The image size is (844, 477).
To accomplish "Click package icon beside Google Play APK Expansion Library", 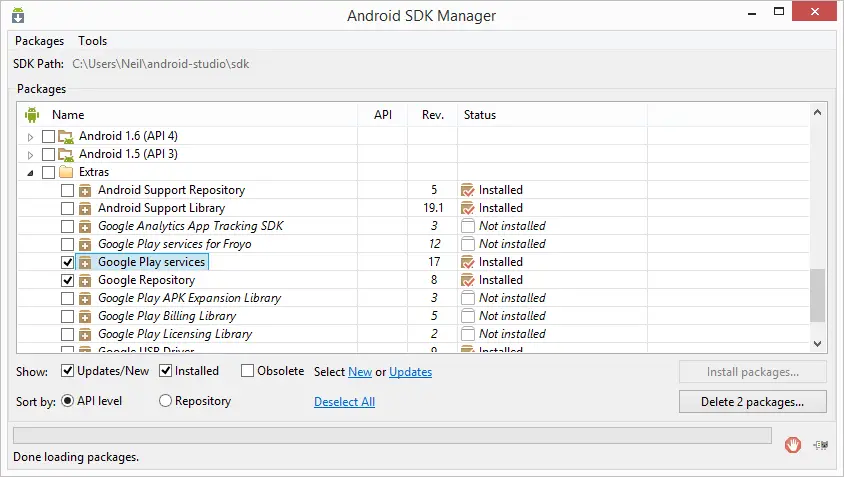I will [85, 298].
